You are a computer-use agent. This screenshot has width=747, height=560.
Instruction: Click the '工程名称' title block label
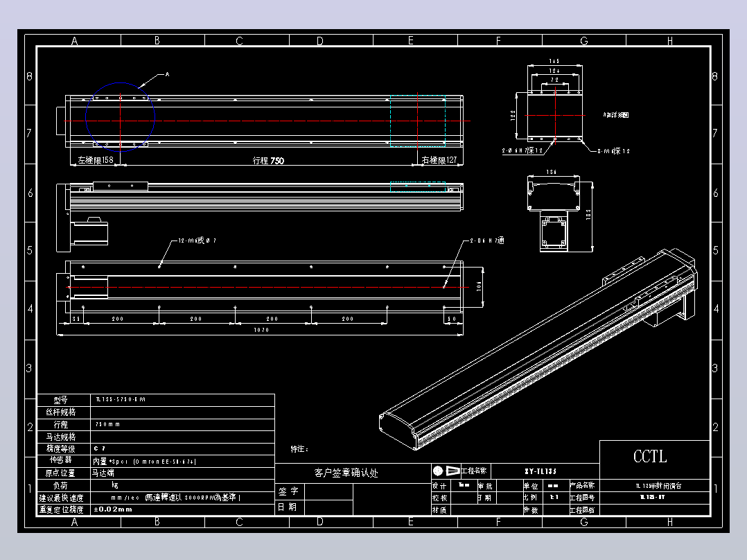point(473,471)
